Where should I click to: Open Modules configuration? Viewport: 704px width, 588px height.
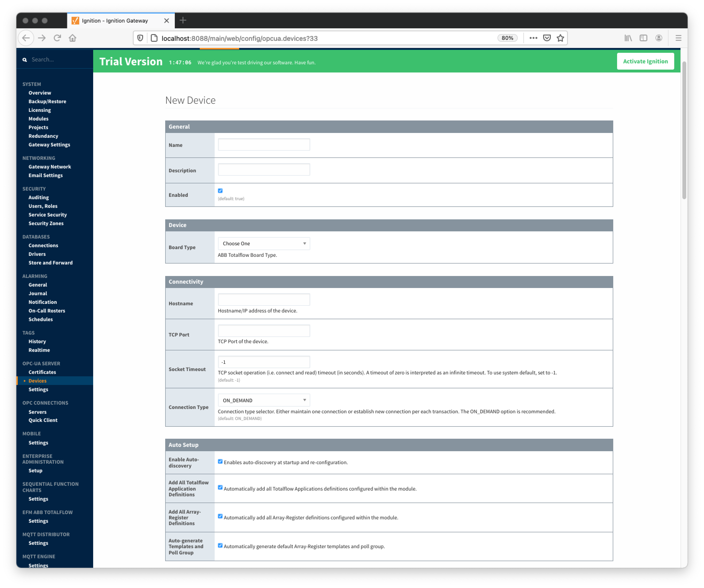(x=38, y=119)
